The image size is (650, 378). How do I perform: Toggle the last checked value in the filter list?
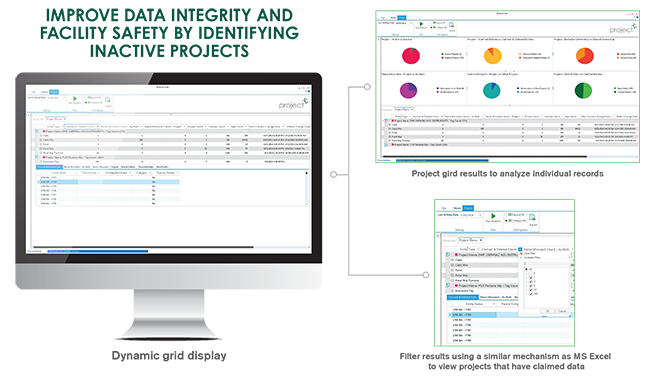pyautogui.click(x=531, y=294)
